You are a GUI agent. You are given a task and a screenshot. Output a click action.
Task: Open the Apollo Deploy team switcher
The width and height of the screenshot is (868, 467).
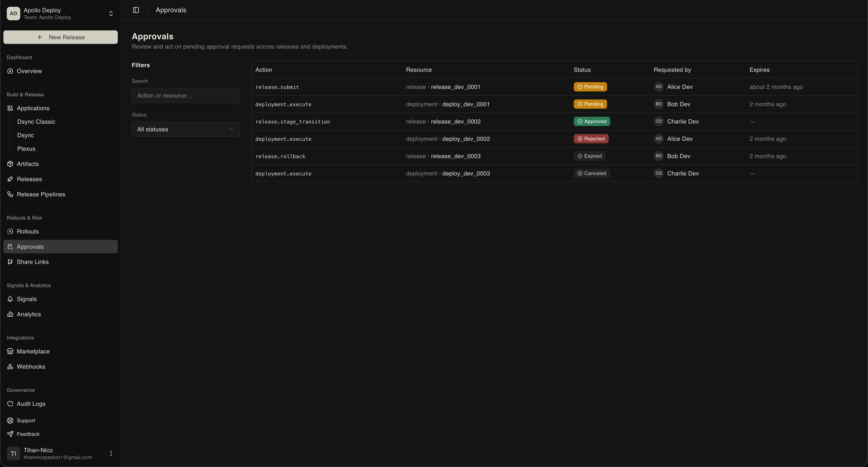coord(61,14)
